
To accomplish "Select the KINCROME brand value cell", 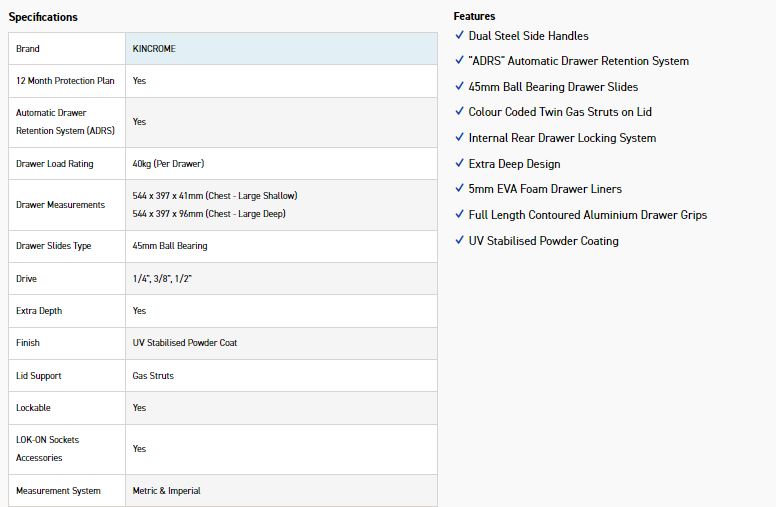I will click(154, 49).
